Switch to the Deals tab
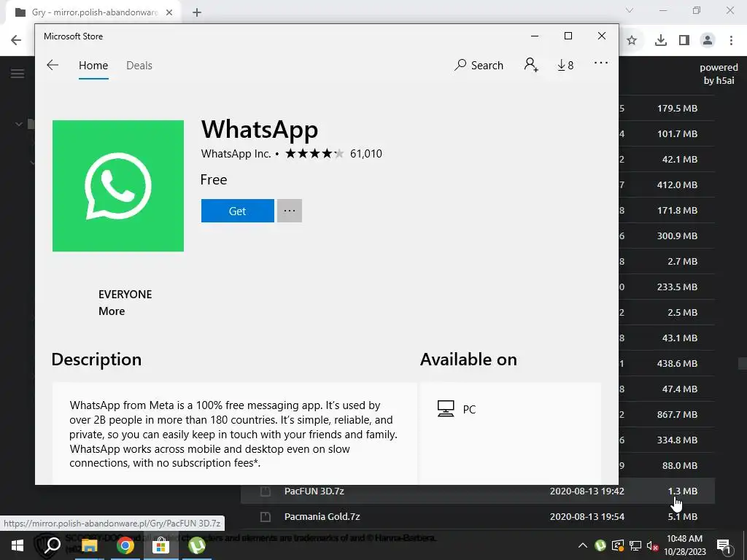 pyautogui.click(x=139, y=65)
